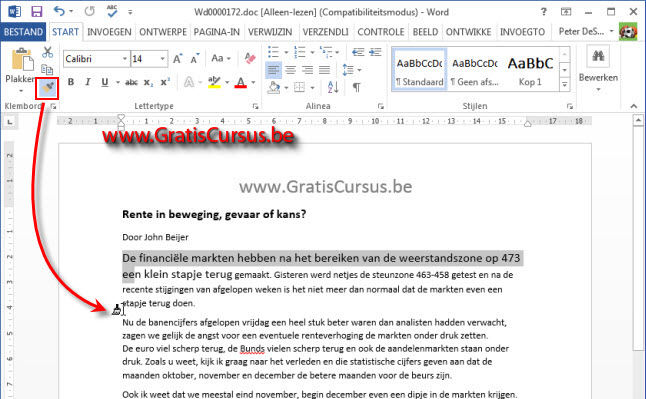
Task: Toggle Italic formatting
Action: point(87,82)
